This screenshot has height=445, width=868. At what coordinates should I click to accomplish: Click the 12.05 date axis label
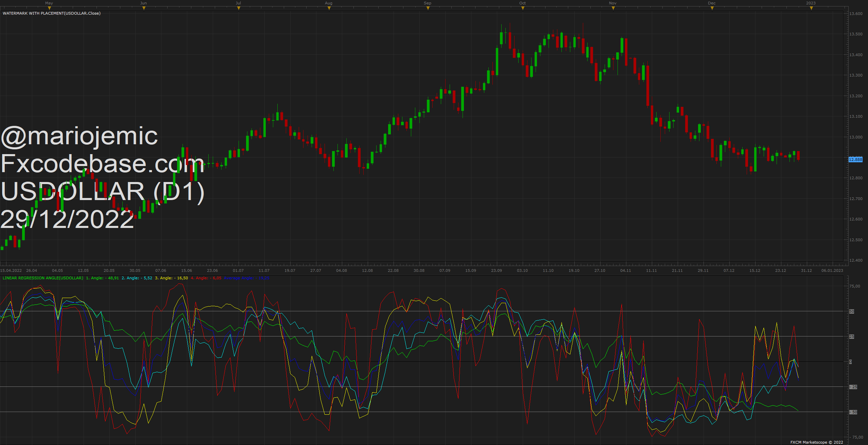[83, 270]
